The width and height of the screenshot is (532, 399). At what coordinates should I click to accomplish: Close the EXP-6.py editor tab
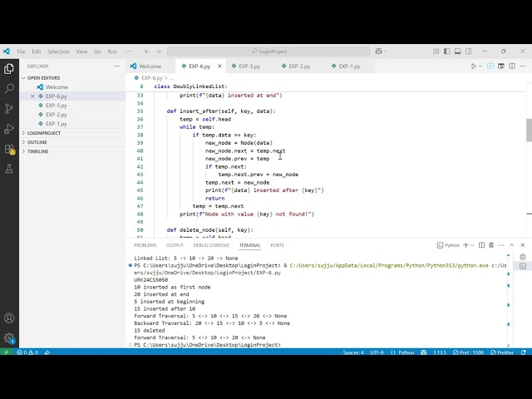click(x=219, y=66)
